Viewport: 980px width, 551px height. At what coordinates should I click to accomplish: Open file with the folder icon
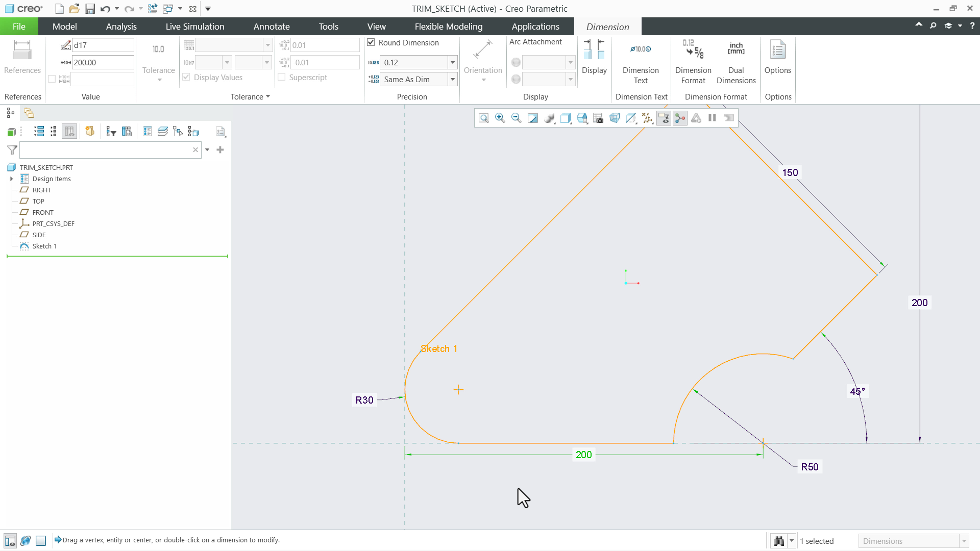click(75, 9)
